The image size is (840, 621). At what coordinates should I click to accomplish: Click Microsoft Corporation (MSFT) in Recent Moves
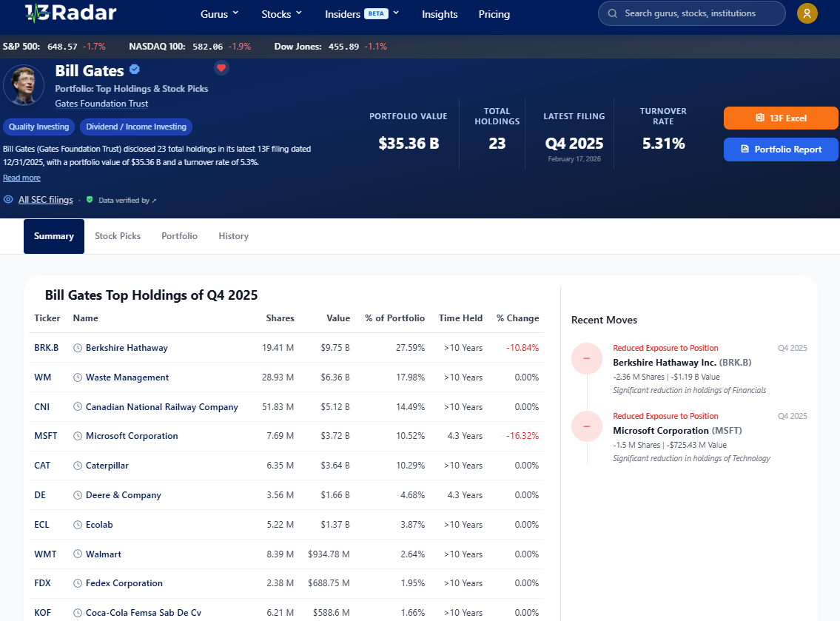tap(677, 431)
